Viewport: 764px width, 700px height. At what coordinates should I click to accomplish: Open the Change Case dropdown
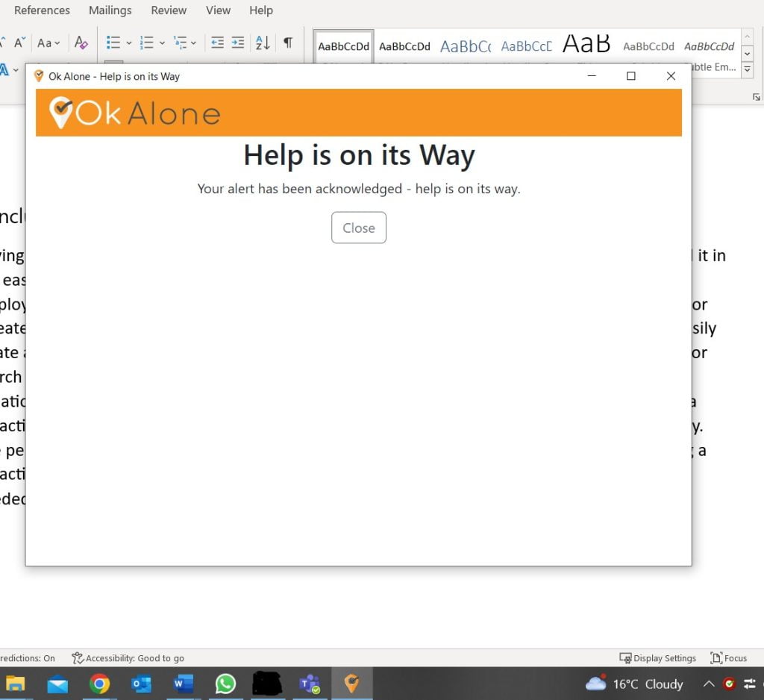coord(48,43)
